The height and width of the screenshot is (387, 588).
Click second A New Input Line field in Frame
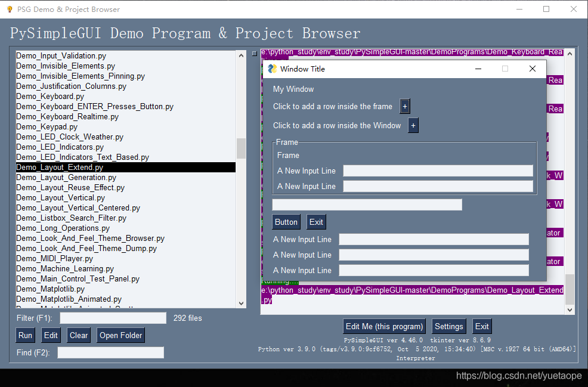438,186
